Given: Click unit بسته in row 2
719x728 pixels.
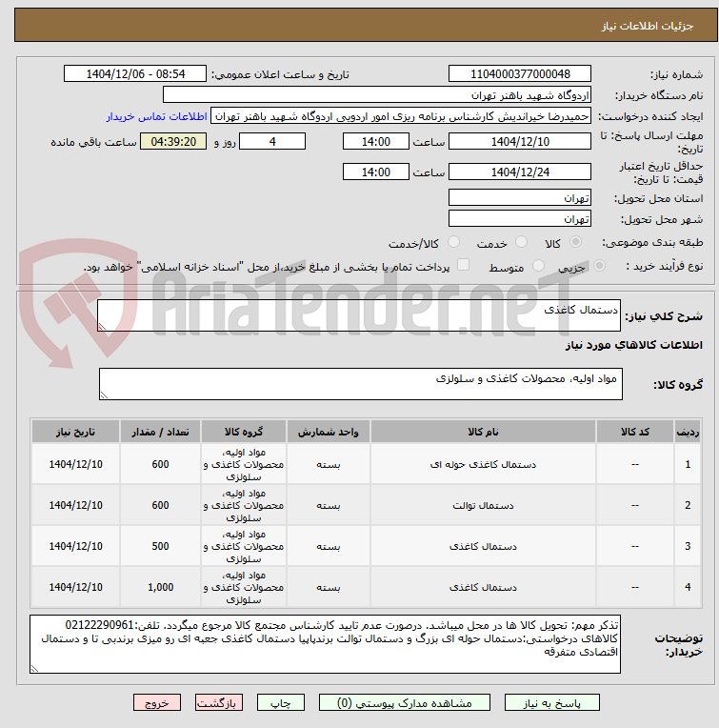Looking at the screenshot, I should 329,505.
